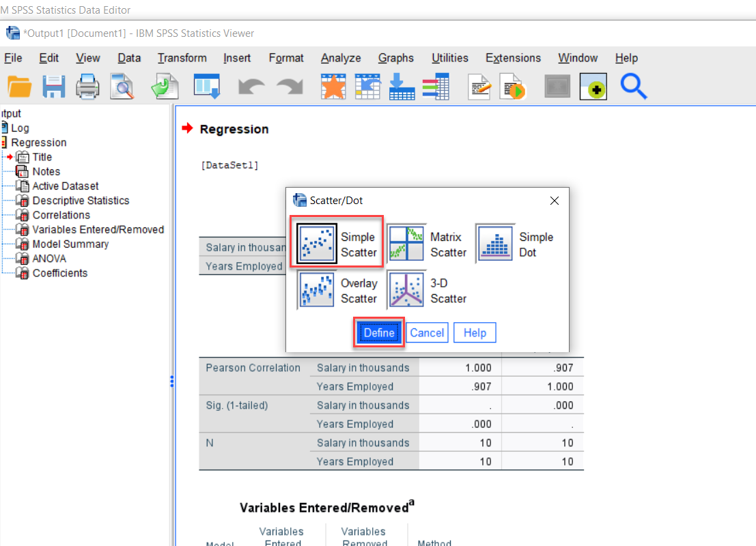Click the [DataSet1] text in output
Screen dimensions: 756x546
(x=229, y=165)
